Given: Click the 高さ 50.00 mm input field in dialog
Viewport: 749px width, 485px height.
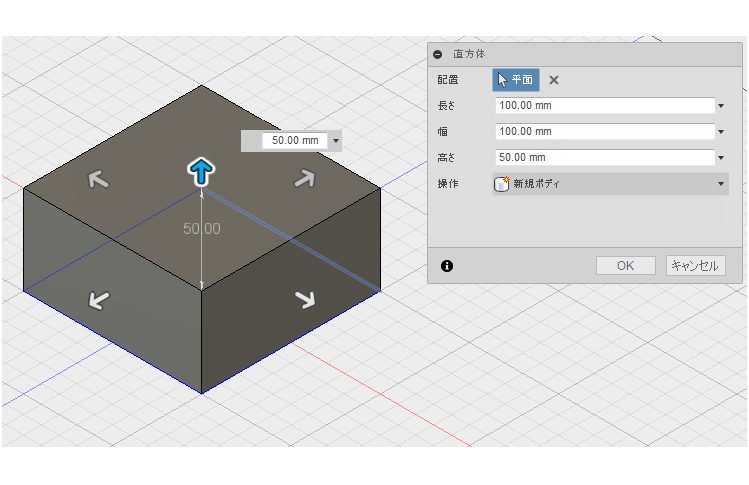Looking at the screenshot, I should point(605,157).
